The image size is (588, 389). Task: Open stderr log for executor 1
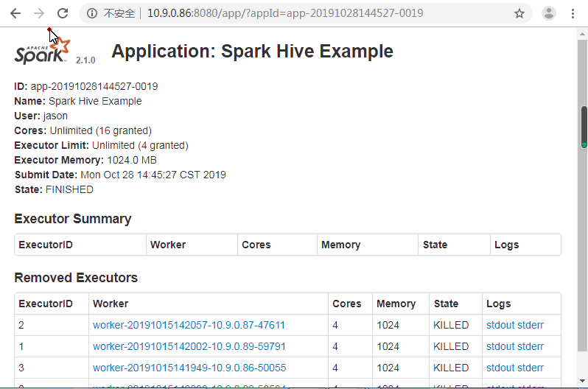[x=531, y=346]
